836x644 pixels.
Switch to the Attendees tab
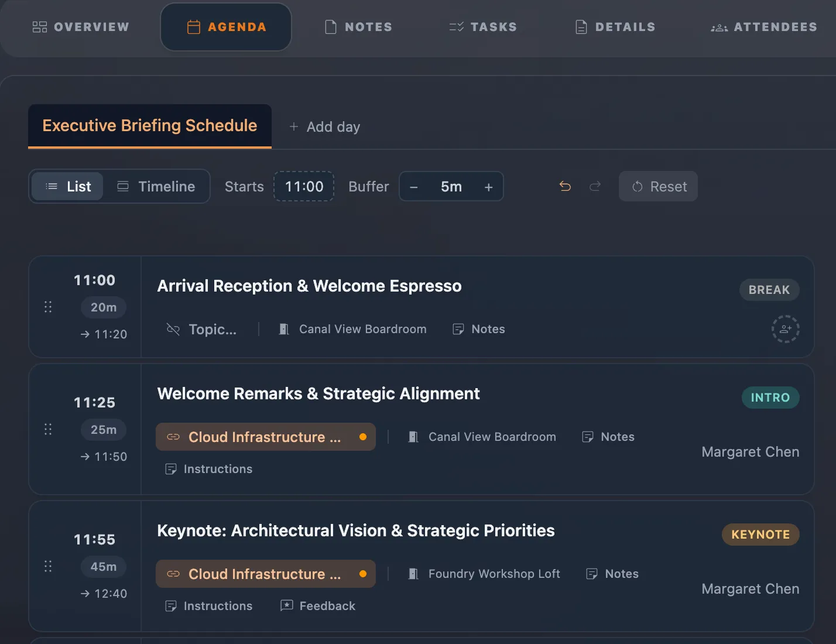[764, 27]
